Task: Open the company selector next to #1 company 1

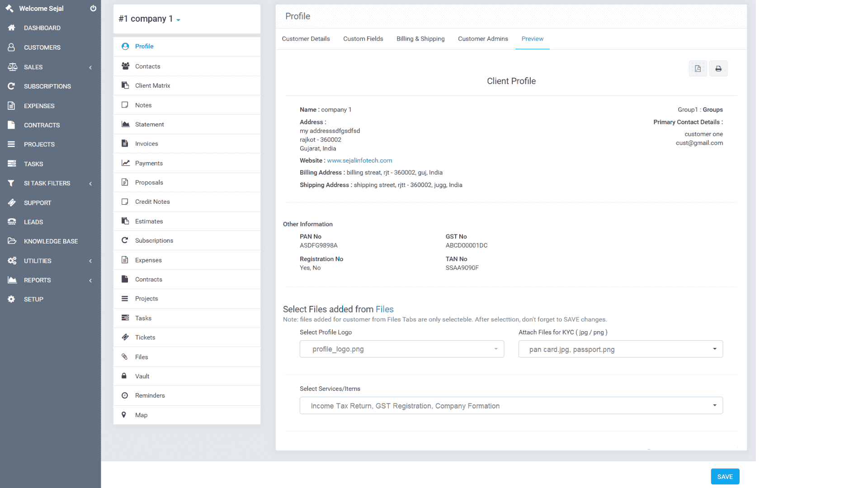Action: (178, 20)
